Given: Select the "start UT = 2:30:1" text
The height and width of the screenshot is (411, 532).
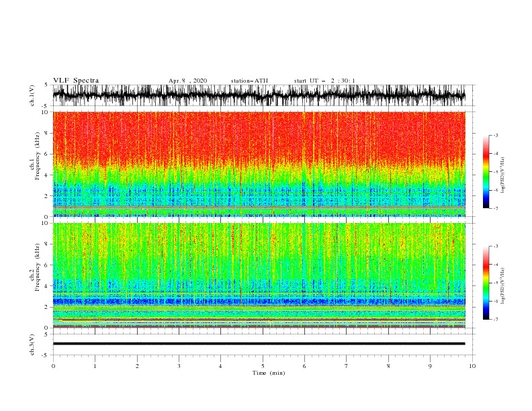Looking at the screenshot, I should coord(324,81).
